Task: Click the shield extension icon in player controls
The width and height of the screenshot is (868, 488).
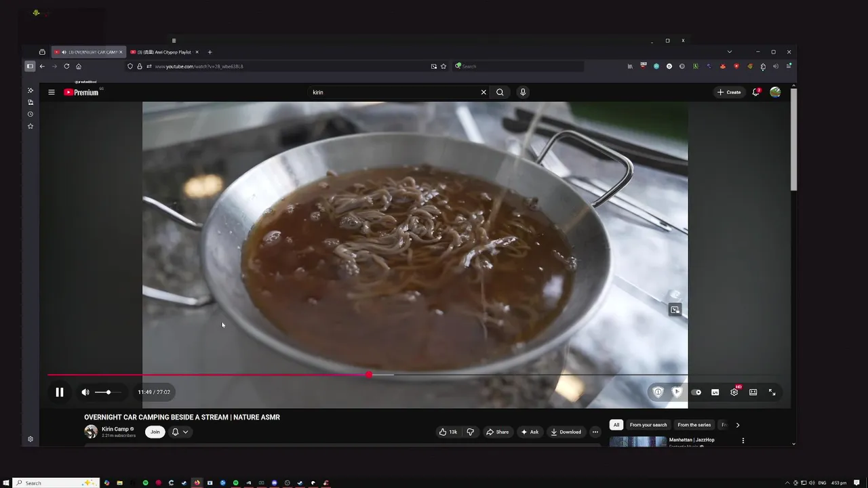Action: pos(658,392)
